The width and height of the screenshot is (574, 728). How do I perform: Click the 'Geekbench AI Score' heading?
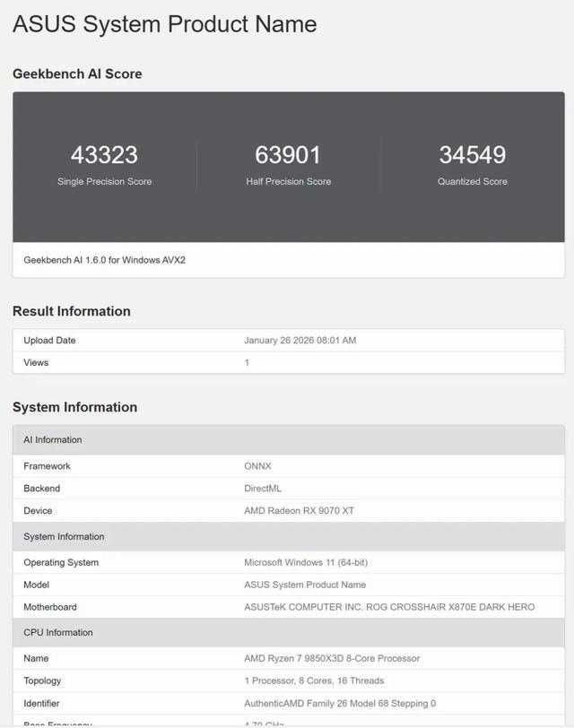pos(77,74)
